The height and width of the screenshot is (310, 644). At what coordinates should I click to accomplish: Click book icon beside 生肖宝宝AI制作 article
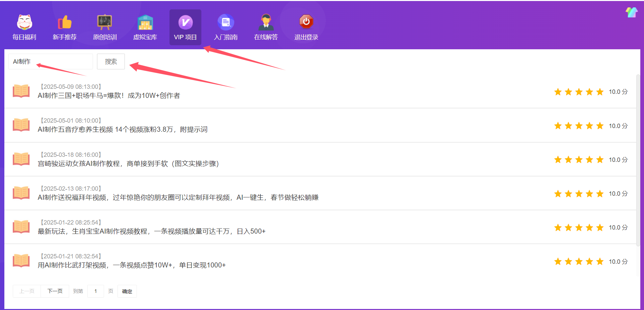pos(21,227)
